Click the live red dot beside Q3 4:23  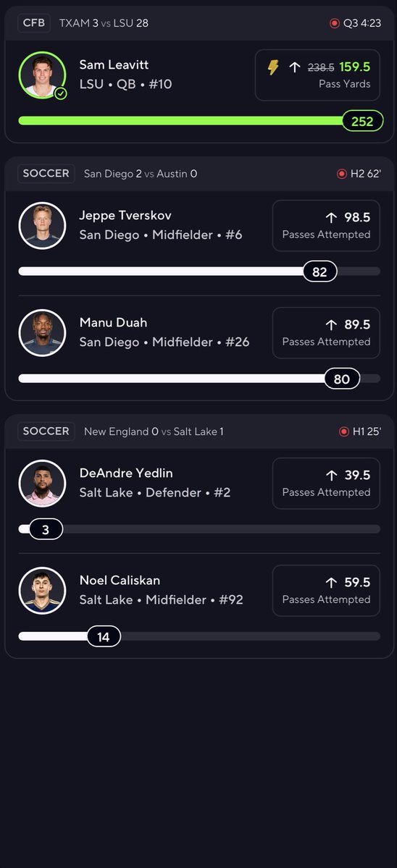[334, 23]
